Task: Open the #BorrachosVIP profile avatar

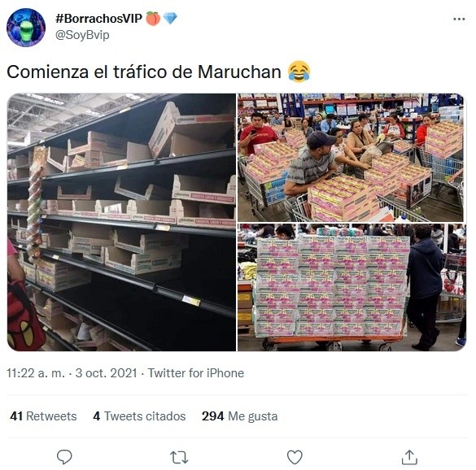Action: (26, 28)
